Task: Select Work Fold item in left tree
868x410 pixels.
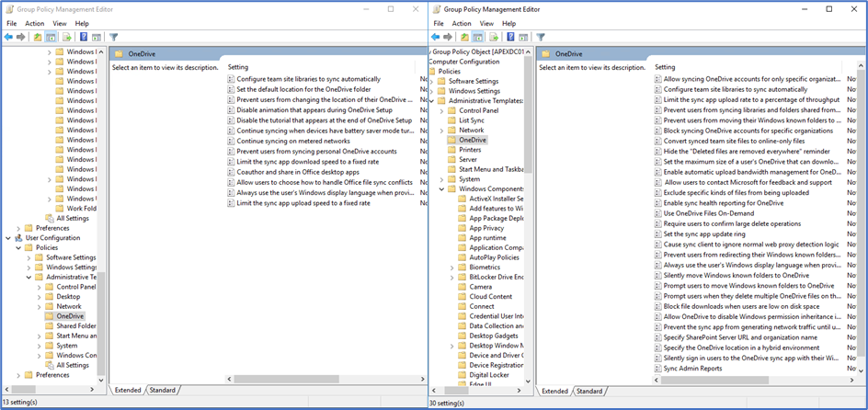Action: click(x=81, y=209)
